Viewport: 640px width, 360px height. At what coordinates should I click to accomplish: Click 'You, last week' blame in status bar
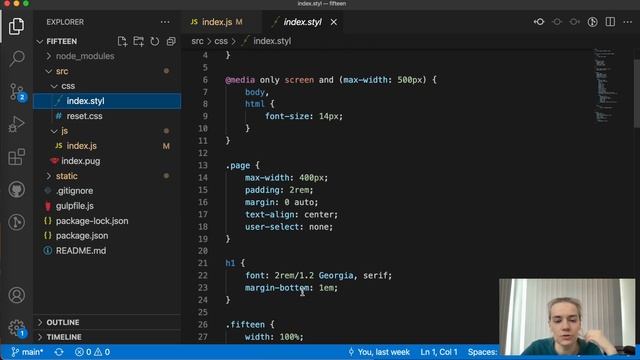(379, 352)
